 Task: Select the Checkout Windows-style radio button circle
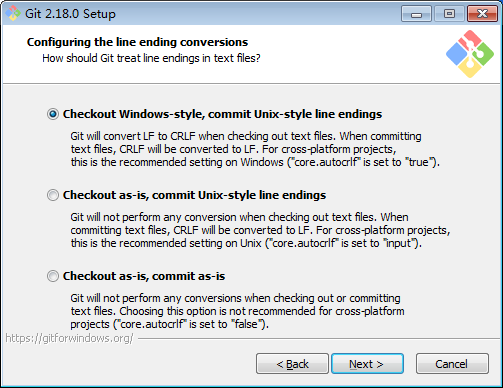pos(53,114)
